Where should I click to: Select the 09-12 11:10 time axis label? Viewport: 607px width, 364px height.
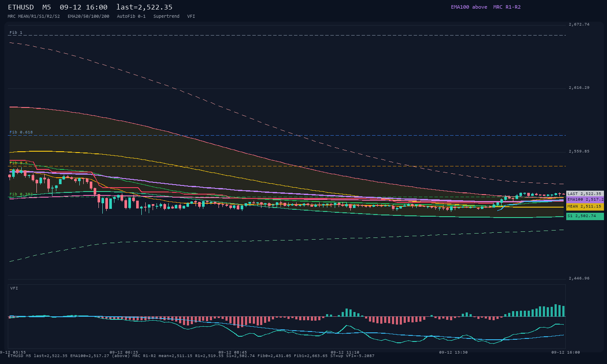point(345,352)
